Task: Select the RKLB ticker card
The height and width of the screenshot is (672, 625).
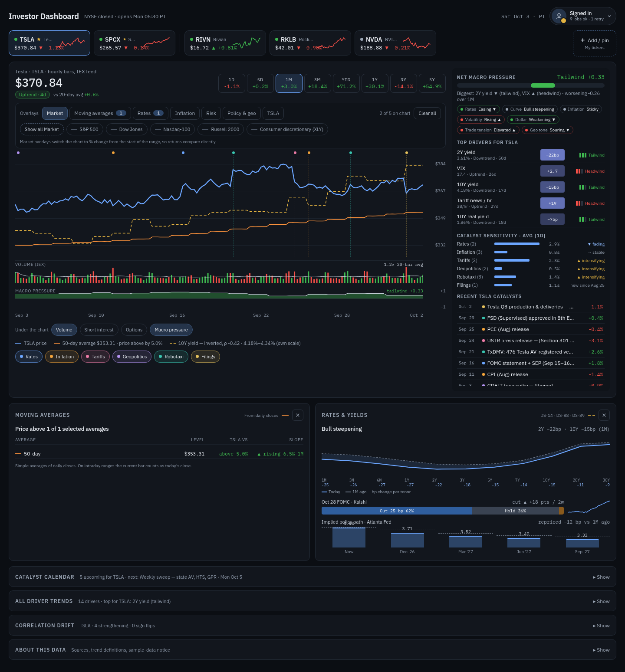Action: point(310,43)
